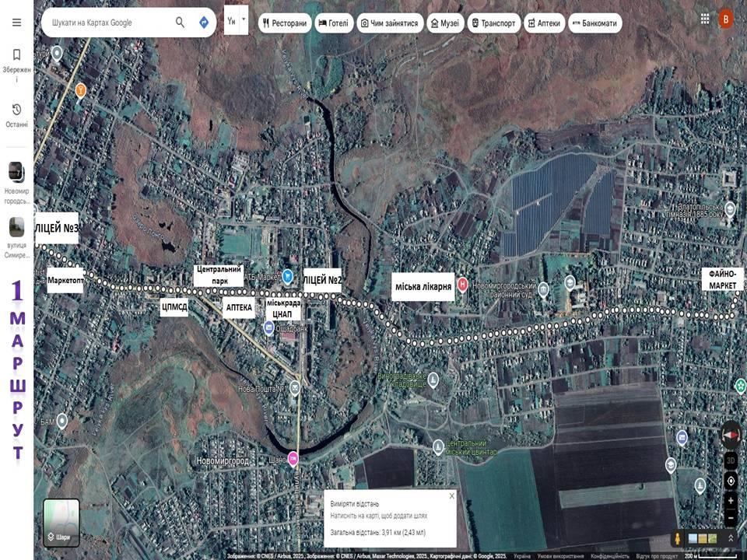Click the Нова Пошта №1 pin

(x=295, y=389)
